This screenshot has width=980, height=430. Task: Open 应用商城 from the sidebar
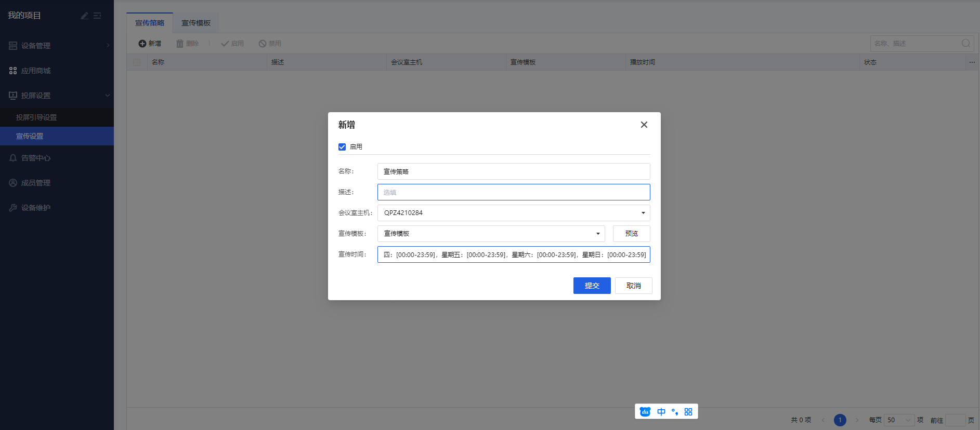(36, 71)
